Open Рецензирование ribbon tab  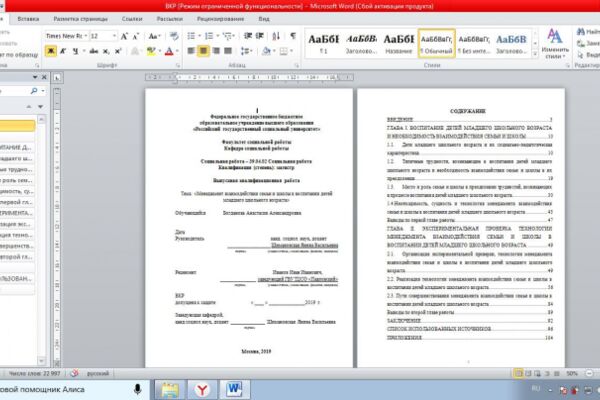220,19
